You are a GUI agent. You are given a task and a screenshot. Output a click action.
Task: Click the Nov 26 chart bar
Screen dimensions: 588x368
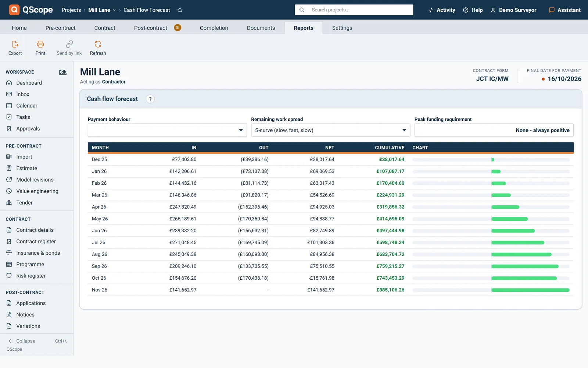click(530, 290)
